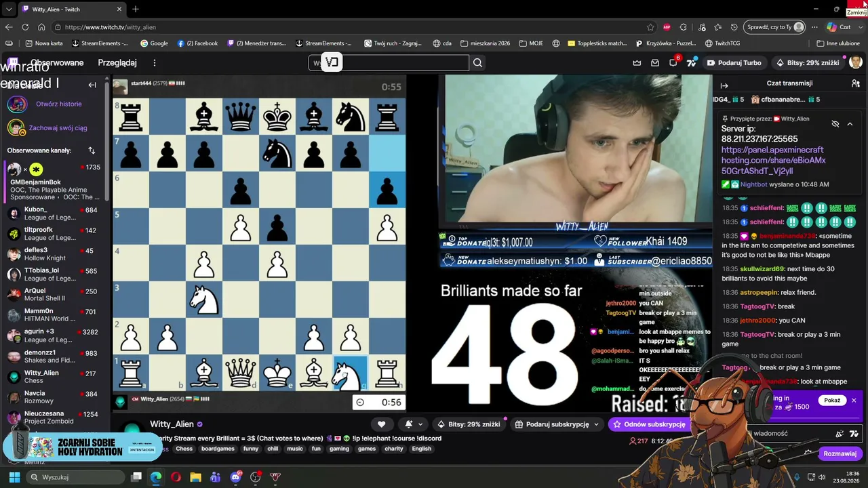Click Bitsy: 29% zniżki in top bar
This screenshot has height=488, width=868.
pos(808,63)
